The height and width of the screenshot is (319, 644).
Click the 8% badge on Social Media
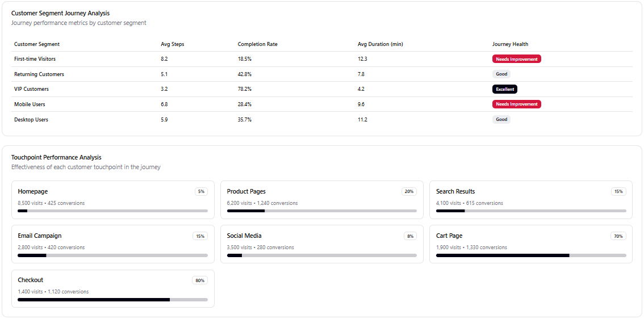(x=410, y=236)
